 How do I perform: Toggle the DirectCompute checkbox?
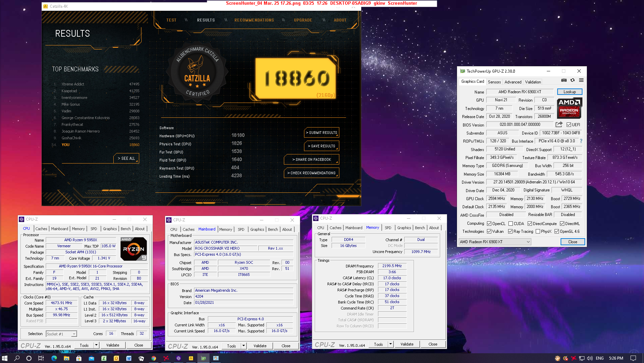click(530, 224)
